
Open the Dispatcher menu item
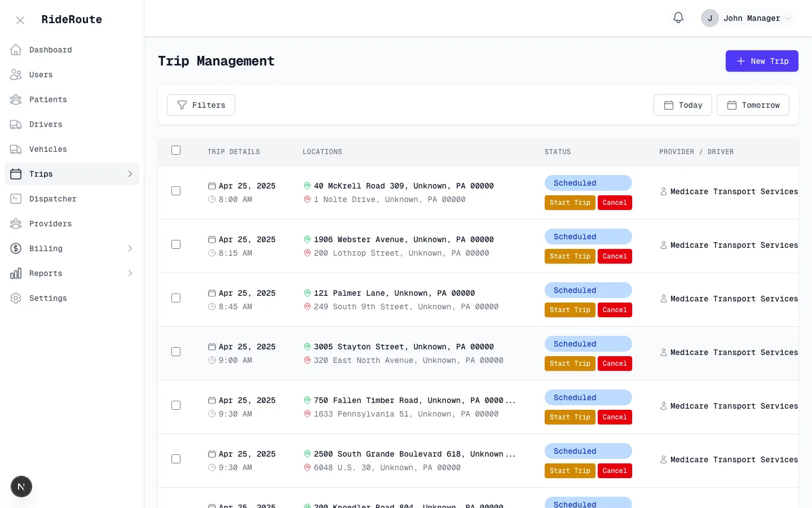click(72, 199)
